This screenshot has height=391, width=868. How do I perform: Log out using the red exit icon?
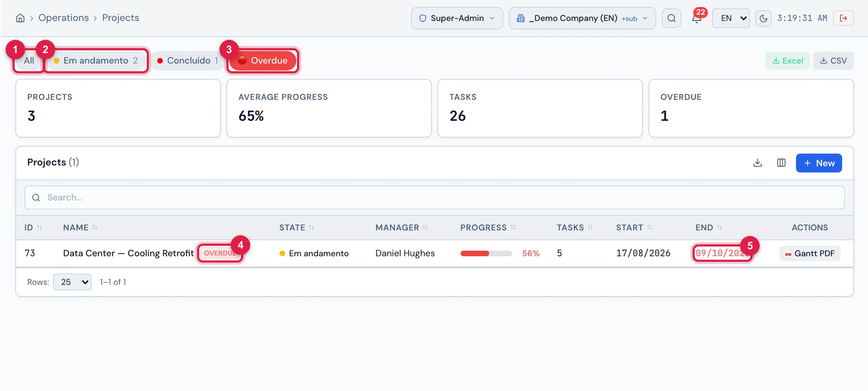click(843, 18)
